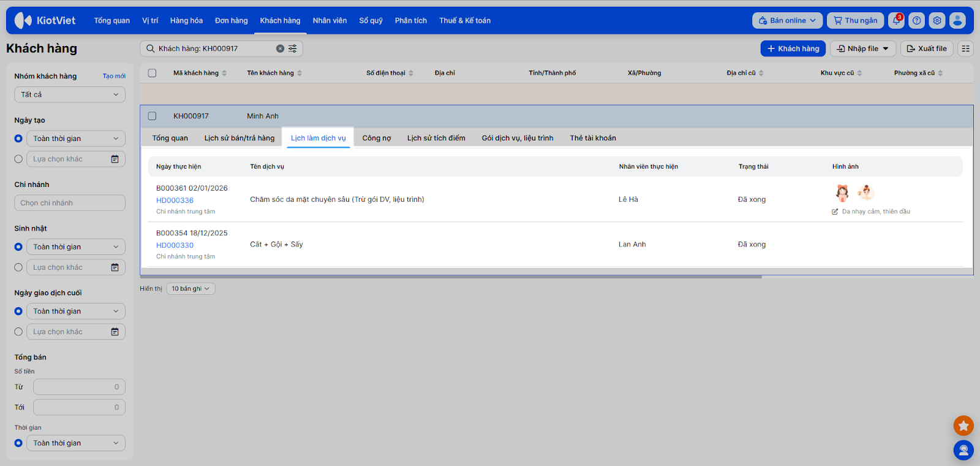Open the Nhập file dropdown

[x=863, y=48]
